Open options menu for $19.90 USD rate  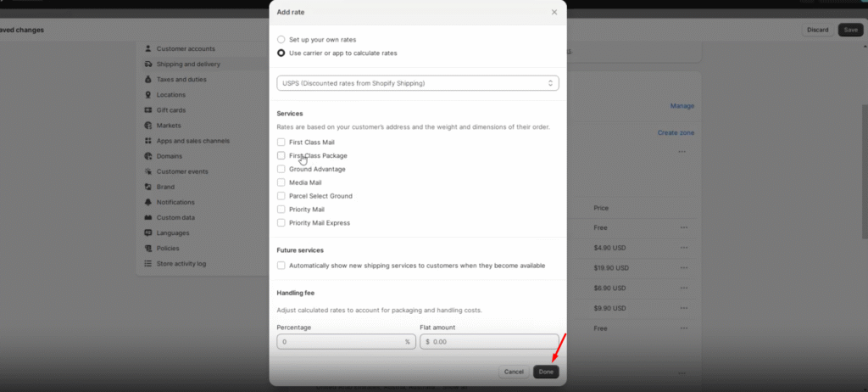point(684,268)
